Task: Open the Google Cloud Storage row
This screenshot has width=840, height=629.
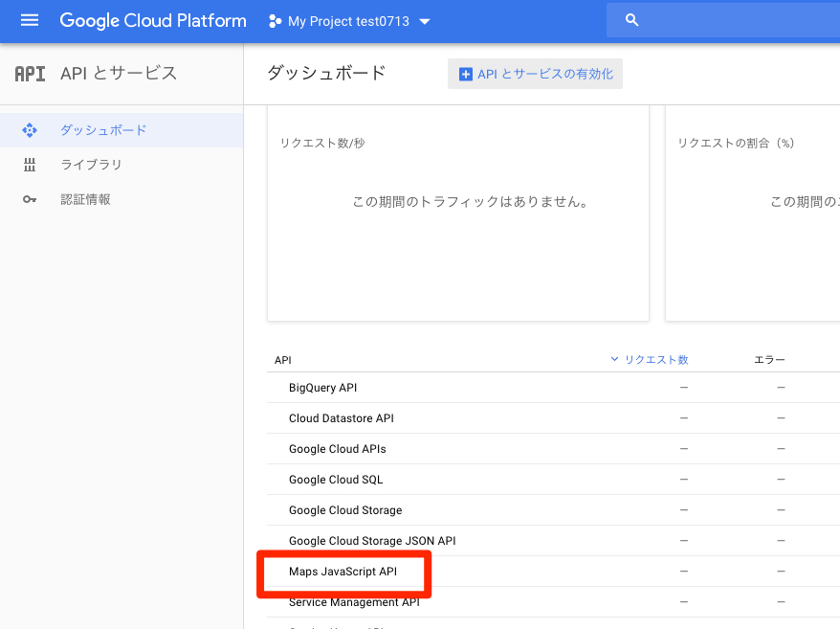Action: click(553, 510)
